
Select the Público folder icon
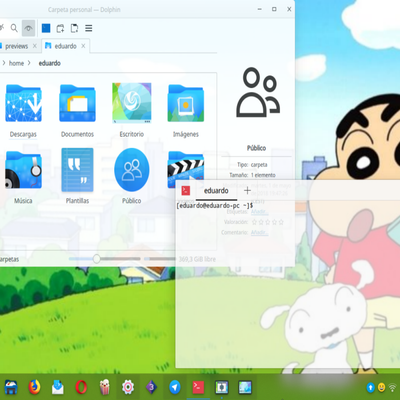(x=132, y=170)
